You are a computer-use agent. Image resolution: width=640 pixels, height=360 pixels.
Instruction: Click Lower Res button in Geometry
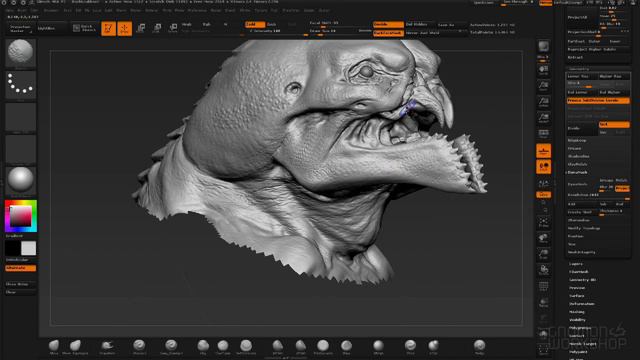pyautogui.click(x=582, y=76)
